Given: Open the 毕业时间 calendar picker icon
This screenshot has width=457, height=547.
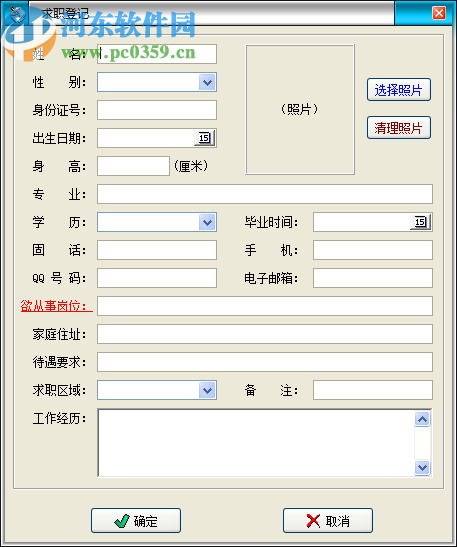Looking at the screenshot, I should point(420,222).
